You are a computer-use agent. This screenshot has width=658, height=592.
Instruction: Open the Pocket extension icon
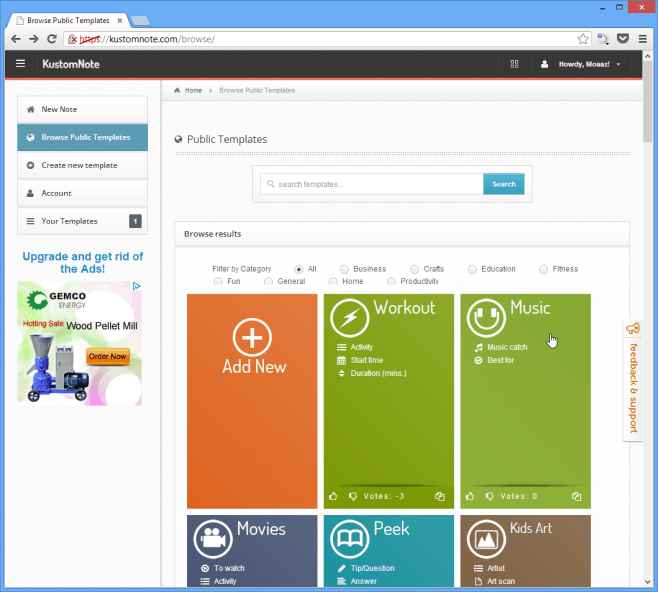click(x=623, y=39)
